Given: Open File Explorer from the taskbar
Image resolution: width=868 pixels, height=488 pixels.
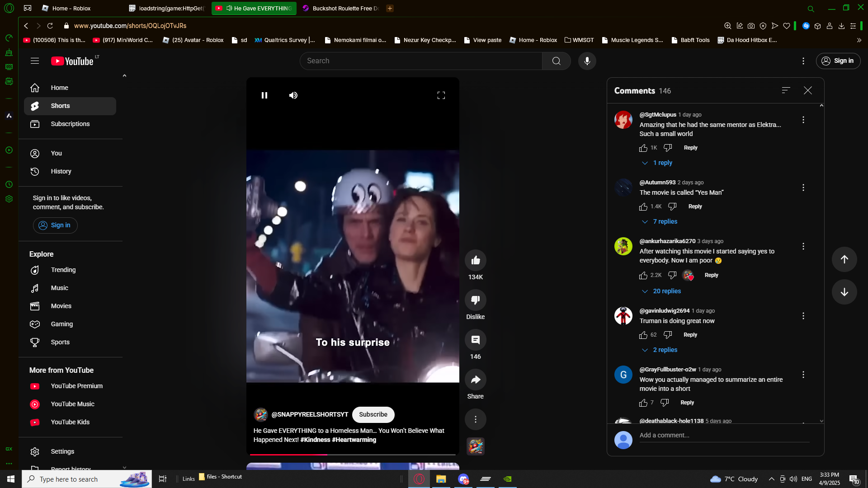Looking at the screenshot, I should (441, 479).
